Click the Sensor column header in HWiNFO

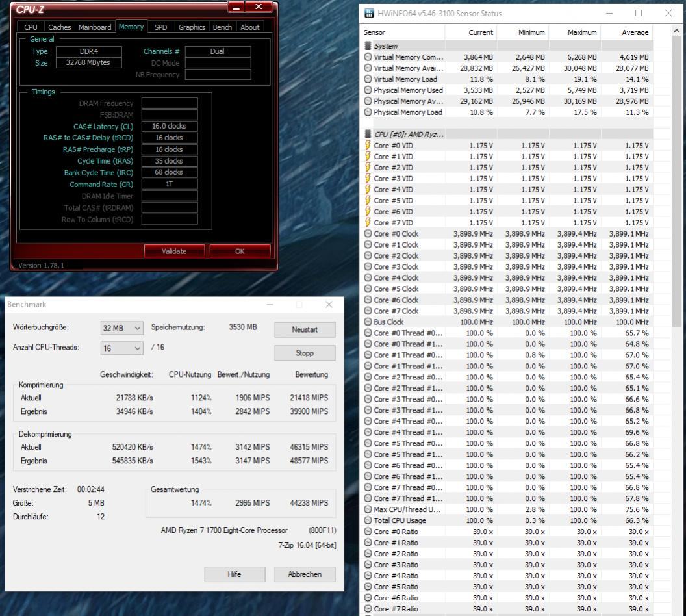click(403, 32)
